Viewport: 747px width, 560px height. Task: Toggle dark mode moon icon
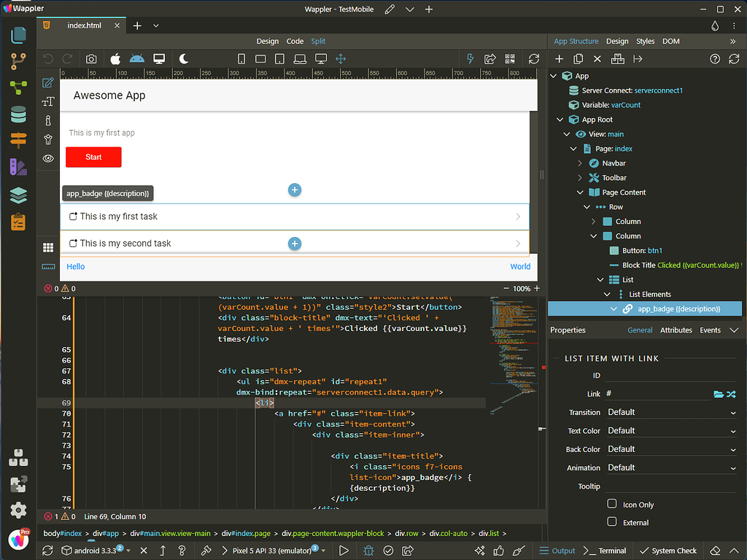click(x=183, y=59)
